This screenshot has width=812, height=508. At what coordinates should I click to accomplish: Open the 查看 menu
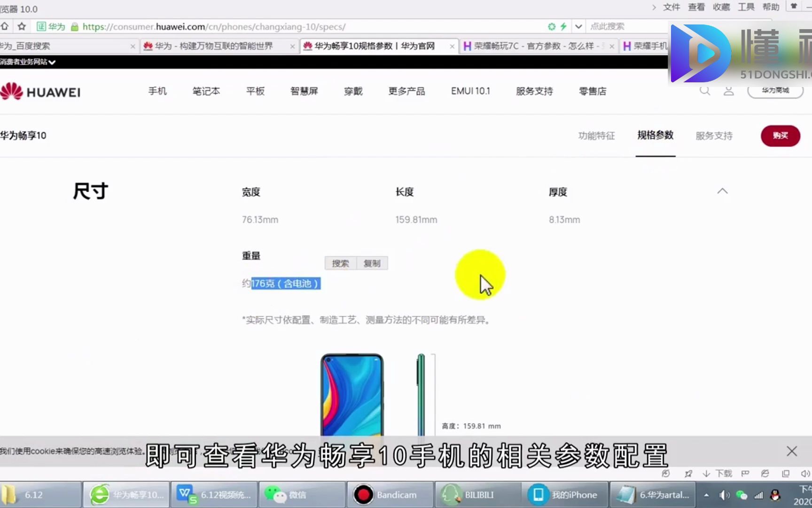pyautogui.click(x=696, y=7)
